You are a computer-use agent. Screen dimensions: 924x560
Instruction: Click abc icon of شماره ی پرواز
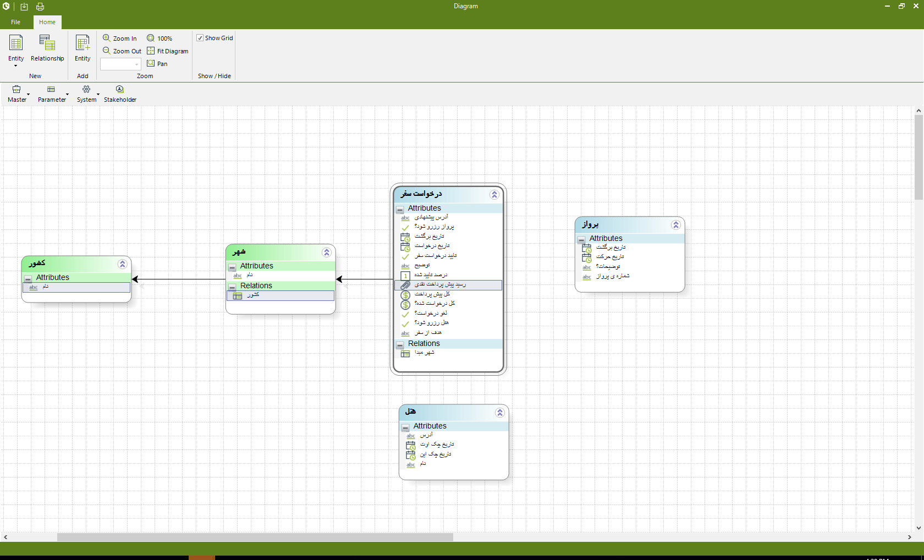(x=587, y=277)
